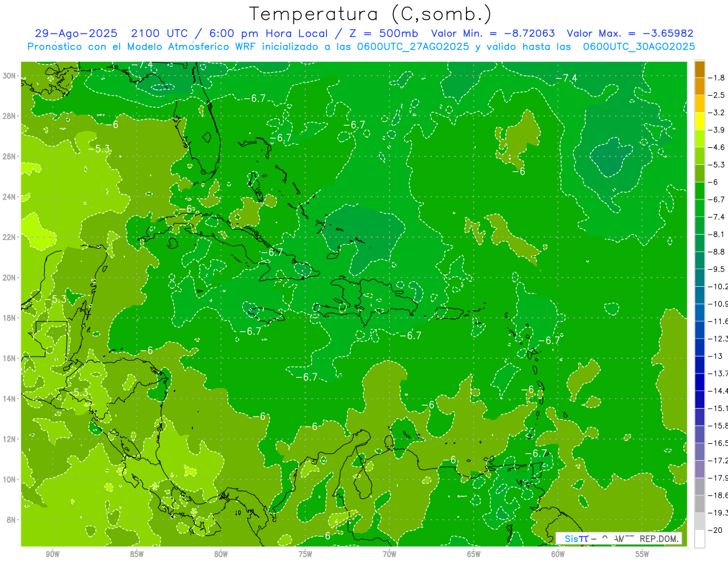Click the title "Temperatura (C,somb.)"
The height and width of the screenshot is (562, 728).
click(371, 14)
